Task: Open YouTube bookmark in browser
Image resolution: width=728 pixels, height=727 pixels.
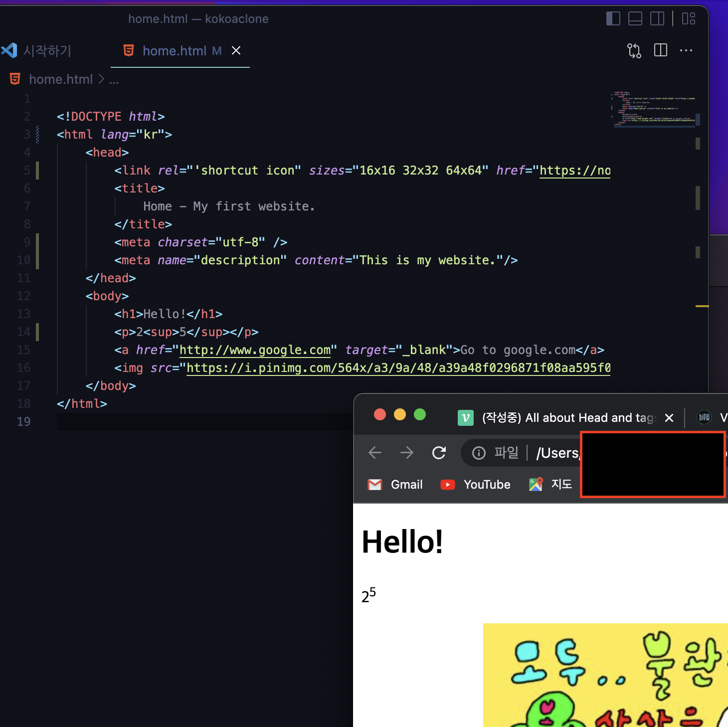Action: (475, 485)
